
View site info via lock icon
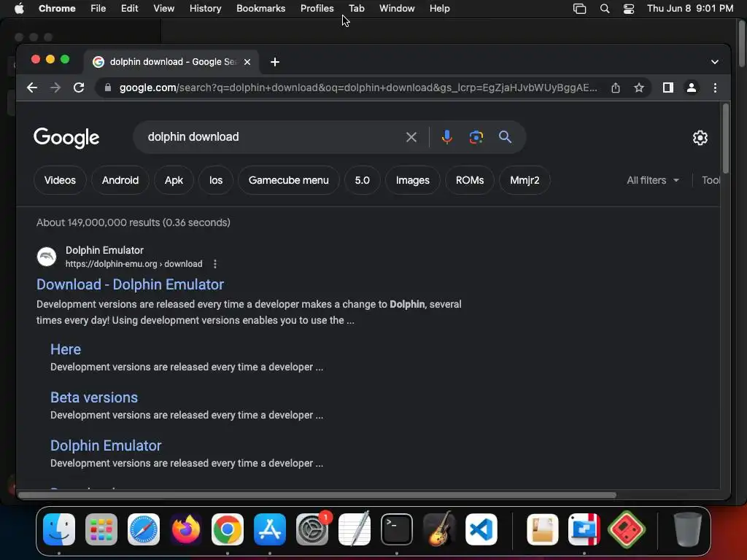tap(108, 87)
